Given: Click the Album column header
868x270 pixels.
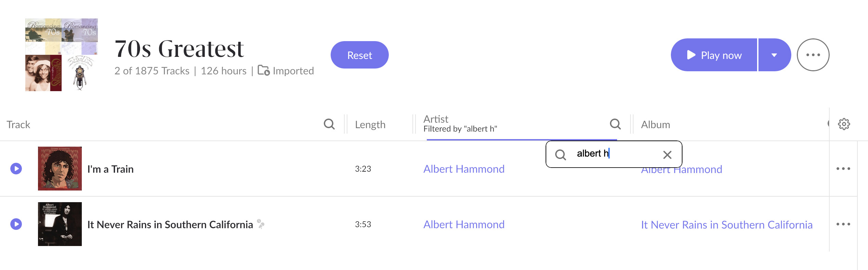Looking at the screenshot, I should (655, 124).
